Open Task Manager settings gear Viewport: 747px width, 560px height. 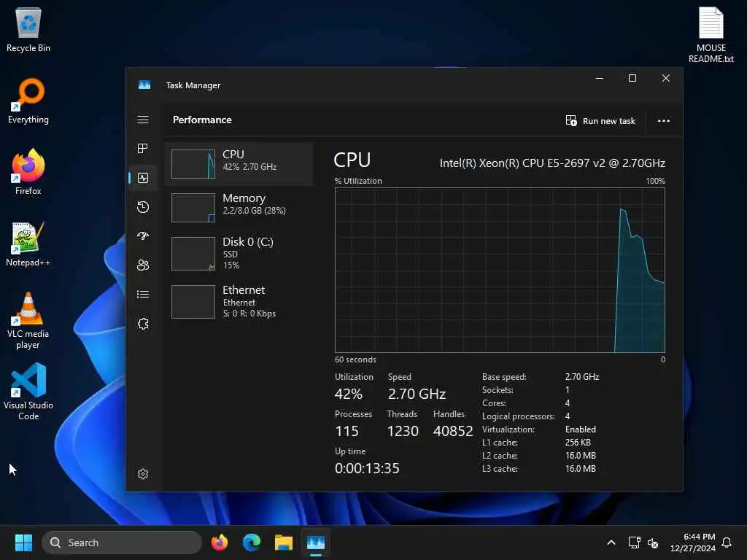[x=143, y=474]
